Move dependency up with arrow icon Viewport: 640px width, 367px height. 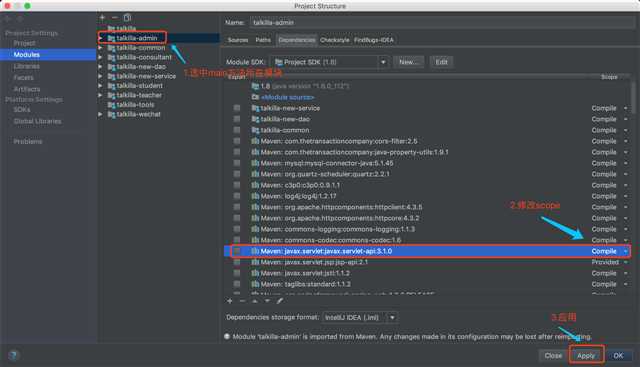[x=255, y=301]
